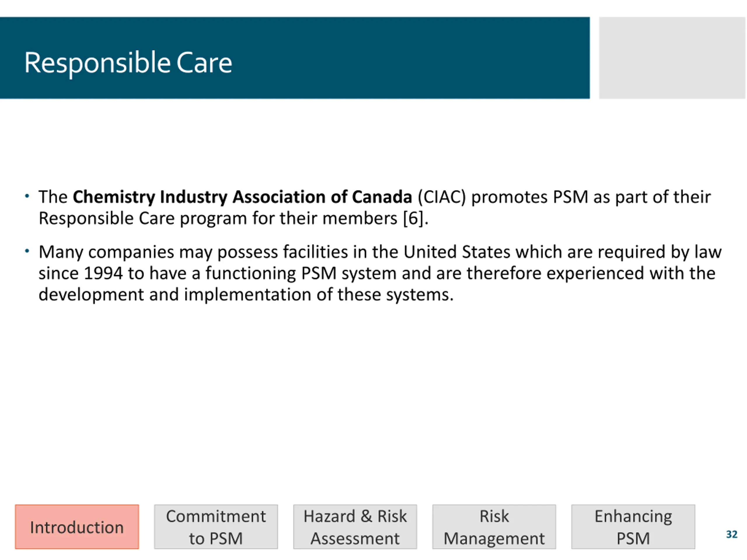Click bold Chemistry Industry Association of Canada text
The width and height of the screenshot is (747, 560).
point(242,197)
